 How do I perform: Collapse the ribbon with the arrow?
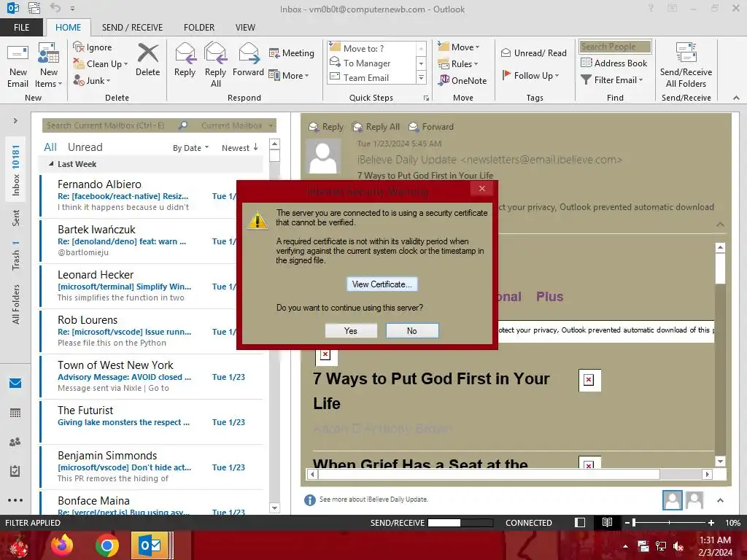tap(736, 98)
